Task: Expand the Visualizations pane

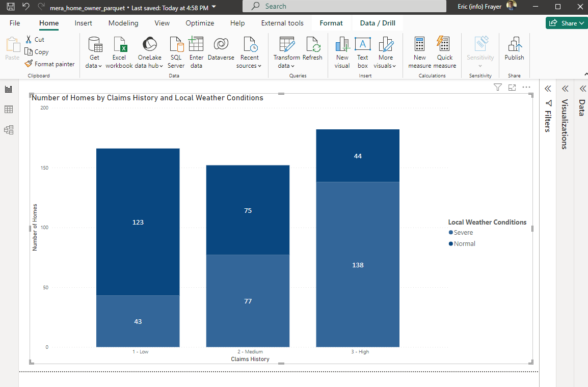Action: (x=565, y=89)
